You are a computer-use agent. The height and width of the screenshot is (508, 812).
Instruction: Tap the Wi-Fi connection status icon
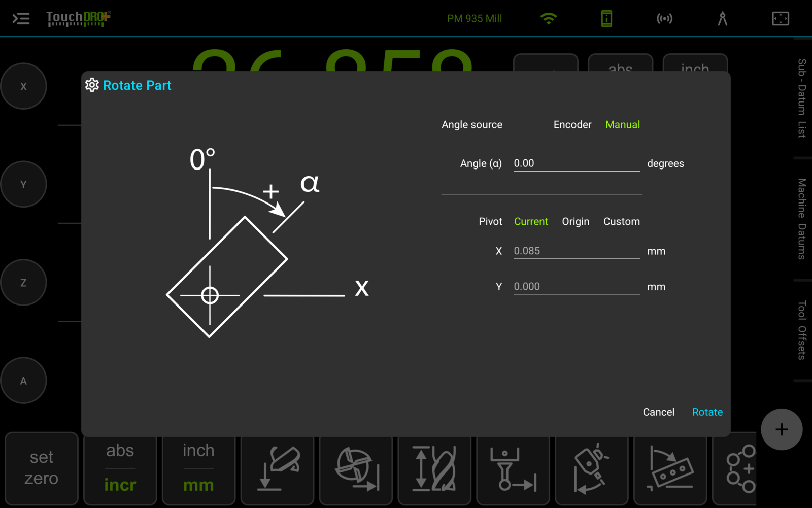(549, 19)
